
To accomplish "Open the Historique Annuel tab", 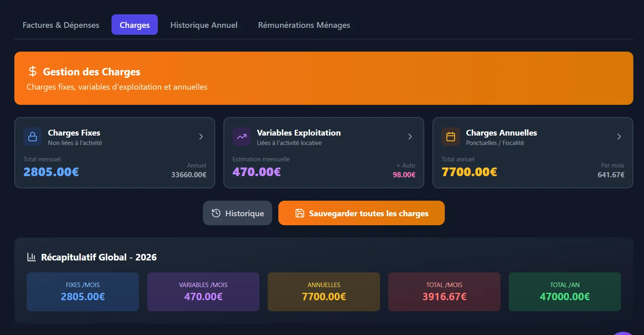I will click(204, 25).
